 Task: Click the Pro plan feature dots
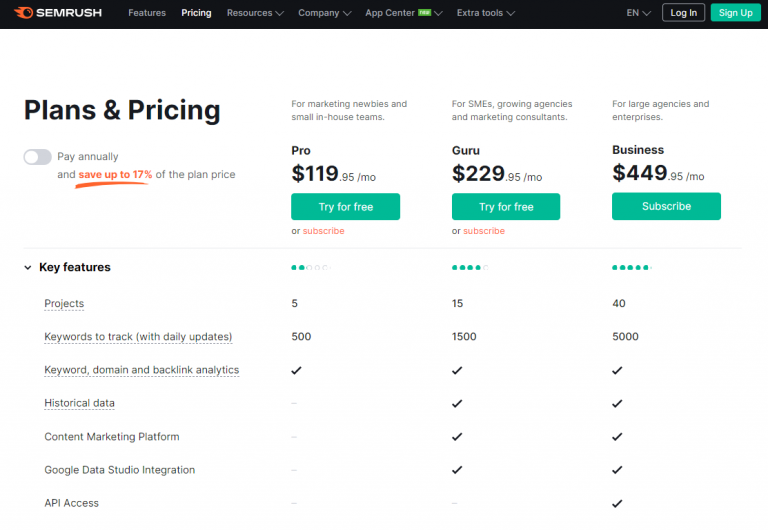click(311, 267)
